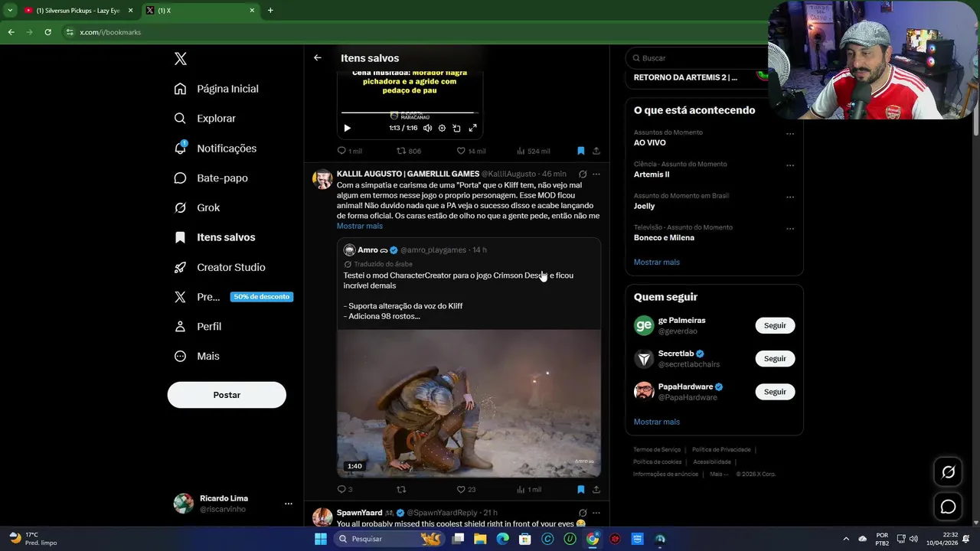This screenshot has width=980, height=551.
Task: Follow Secretlab
Action: 775,359
